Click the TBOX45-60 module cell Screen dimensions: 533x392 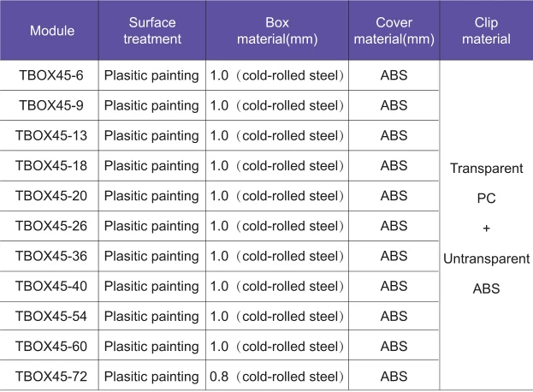click(51, 346)
